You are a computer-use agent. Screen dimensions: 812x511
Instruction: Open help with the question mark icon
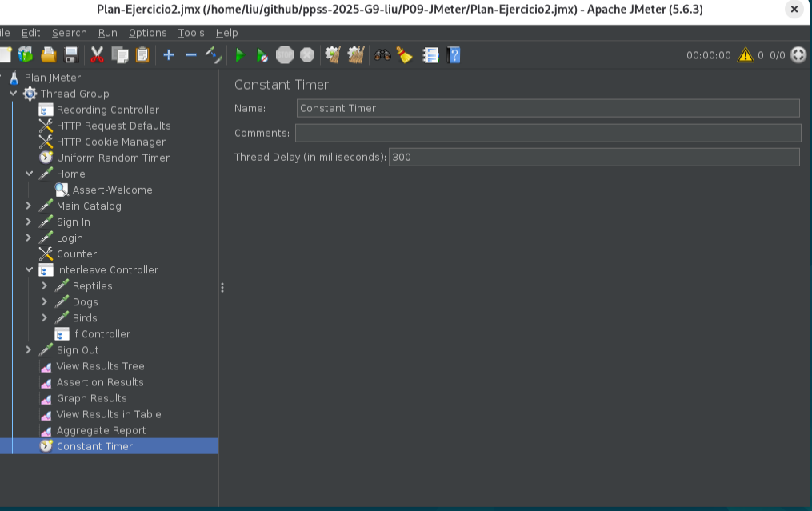point(453,55)
